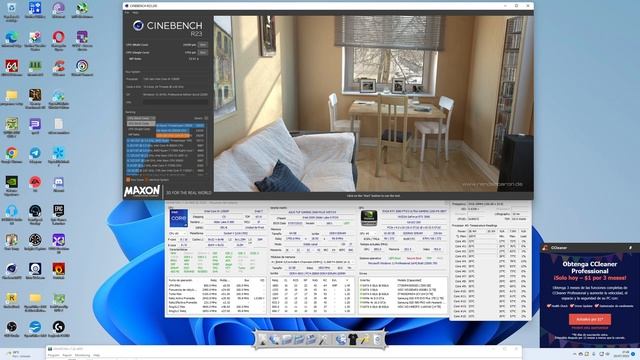The height and width of the screenshot is (360, 640).
Task: Open the memory module selector dropdown
Action: [312, 262]
